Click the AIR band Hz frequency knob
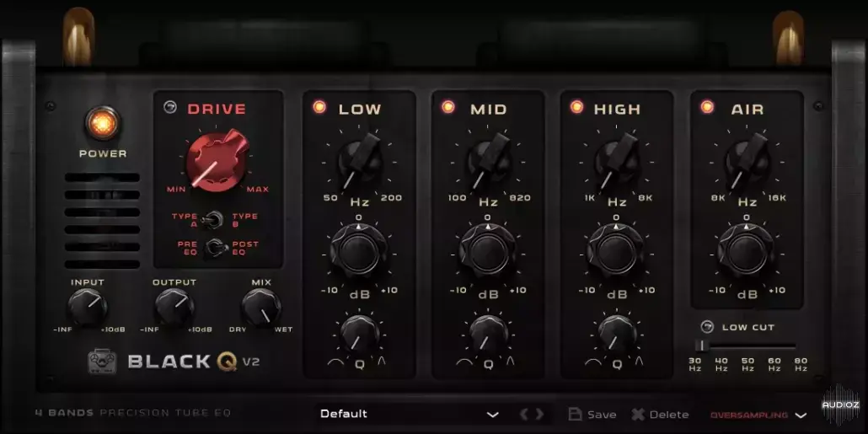Screen dimensions: 868x434 (x=747, y=162)
